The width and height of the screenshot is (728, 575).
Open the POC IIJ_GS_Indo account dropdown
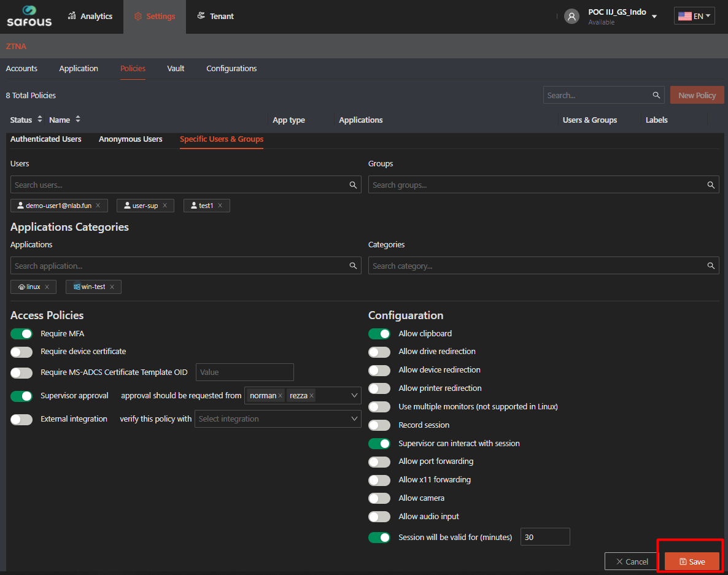pyautogui.click(x=654, y=17)
